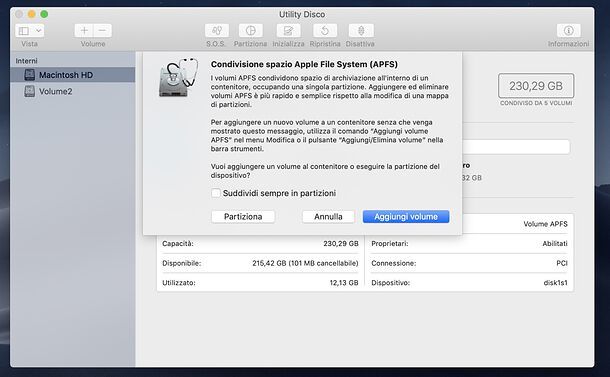This screenshot has width=610, height=377.
Task: Click the Proprietari value Abilitati
Action: pos(555,244)
